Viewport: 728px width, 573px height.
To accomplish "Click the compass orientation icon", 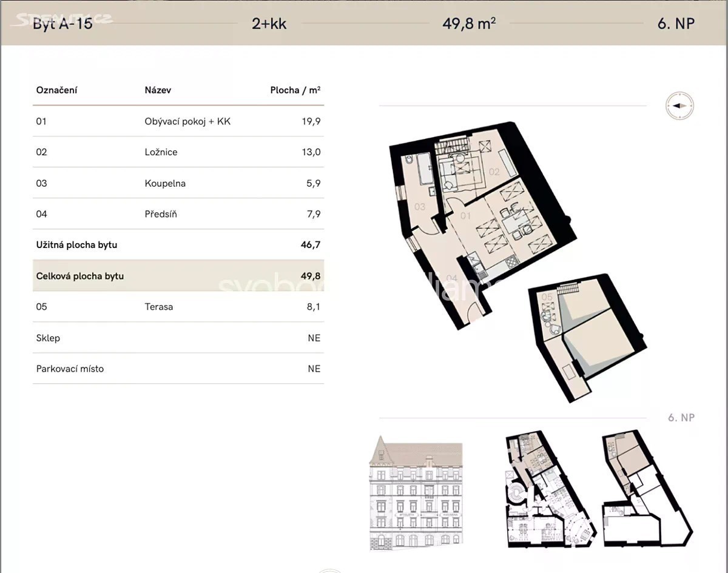I will coord(679,106).
